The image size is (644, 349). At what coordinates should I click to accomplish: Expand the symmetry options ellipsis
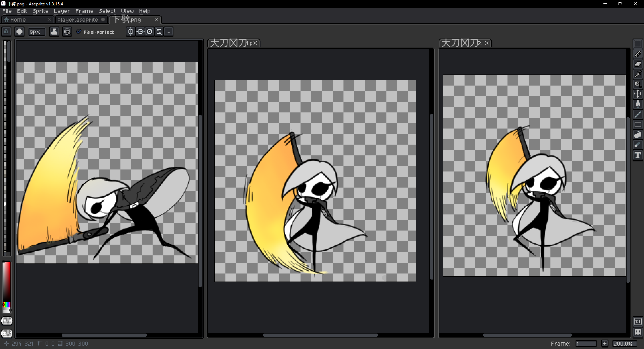169,32
